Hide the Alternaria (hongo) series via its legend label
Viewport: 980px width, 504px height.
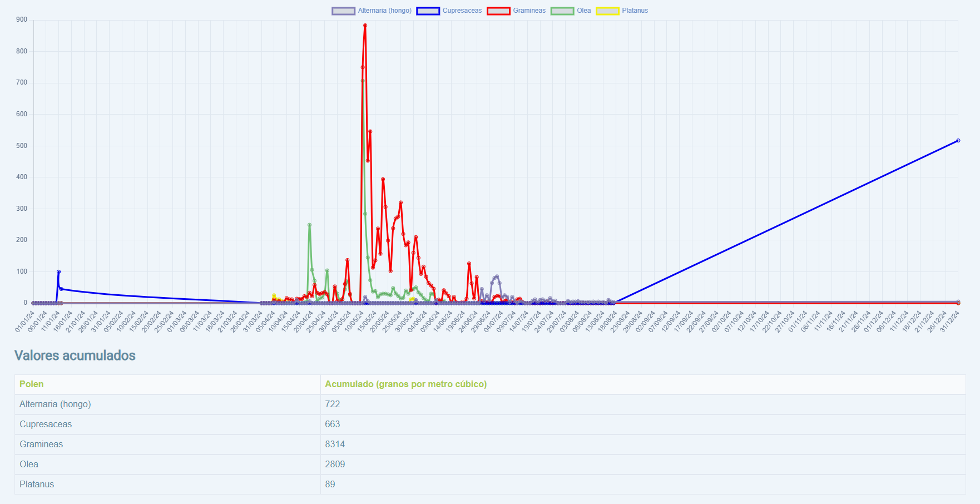[384, 11]
